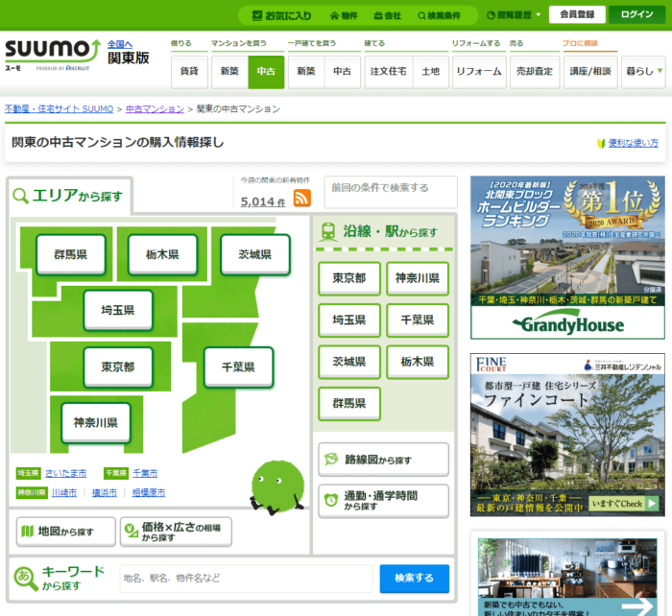Click the orange RSS feed icon
Image resolution: width=672 pixels, height=616 pixels.
click(x=301, y=199)
